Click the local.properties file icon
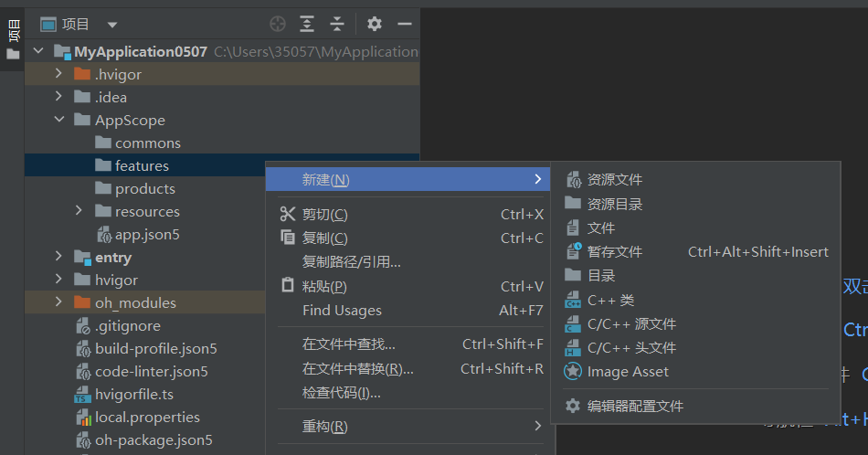868x455 pixels. tap(83, 418)
